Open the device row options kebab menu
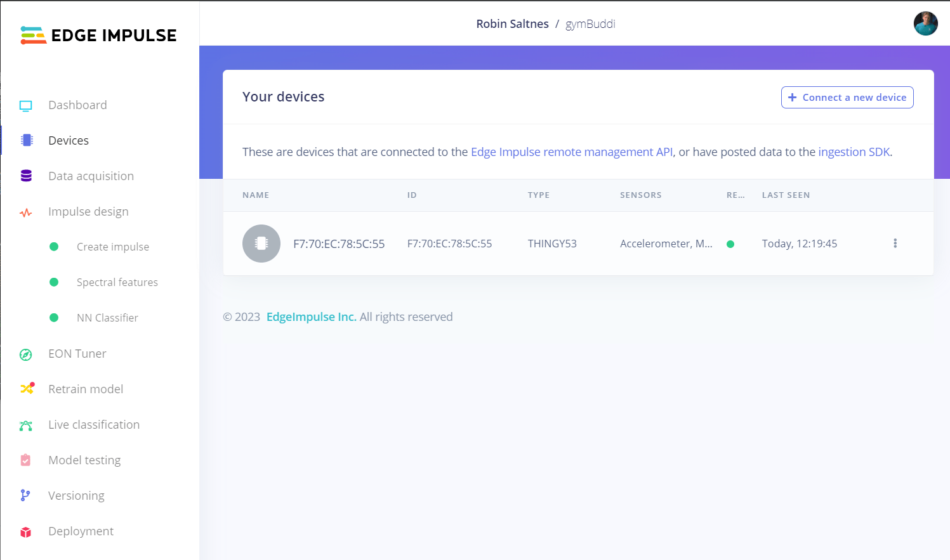Viewport: 950px width, 560px height. pos(895,243)
